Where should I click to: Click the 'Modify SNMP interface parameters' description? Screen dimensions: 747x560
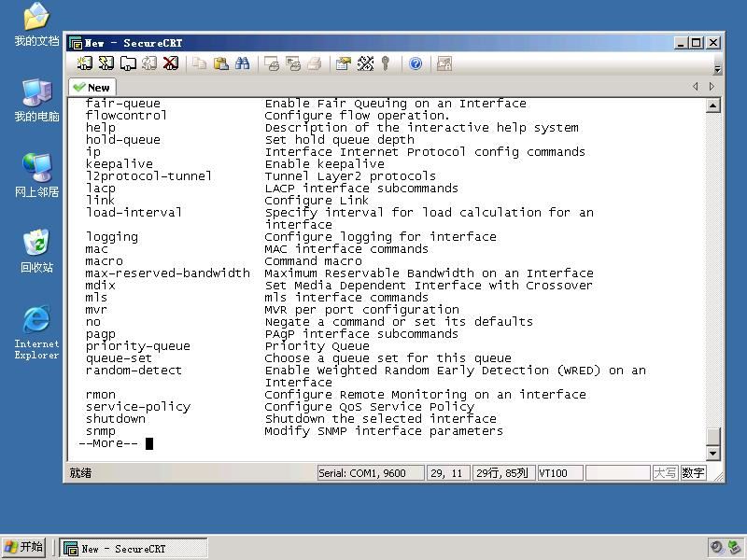tap(384, 431)
